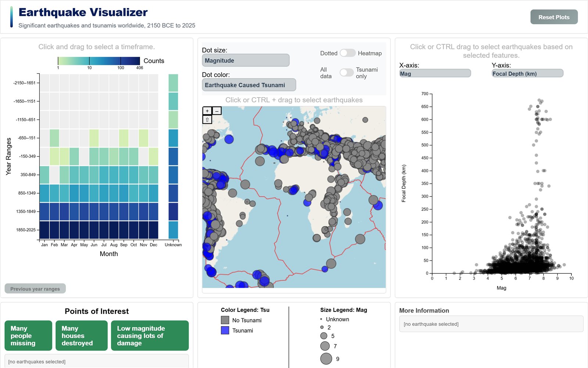
Task: Click the 'Earthquake Visualizer' title
Action: click(x=83, y=12)
